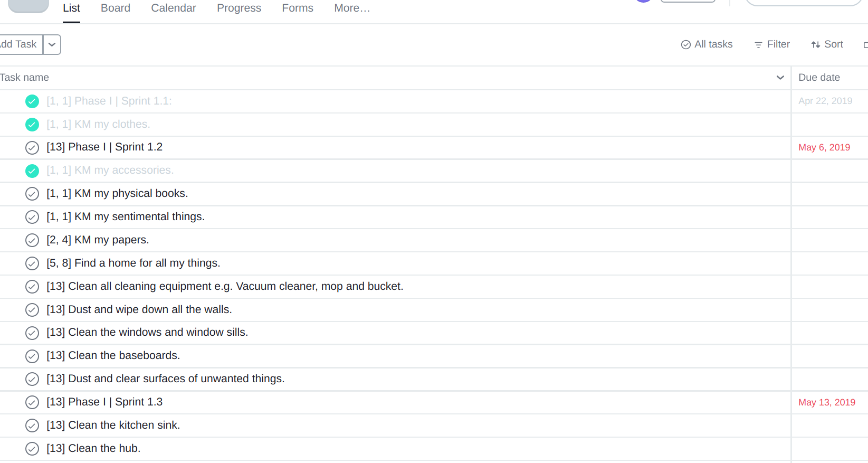Uncheck completed 'KM my accessories' task
Screen dimensions: 868x463
pos(32,171)
